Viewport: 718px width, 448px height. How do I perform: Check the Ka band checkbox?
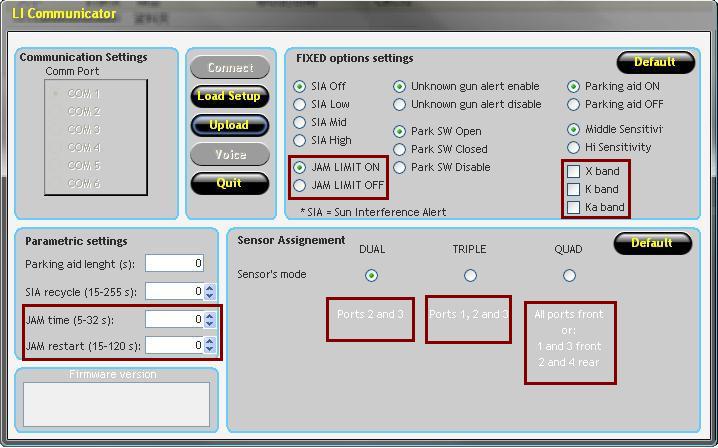point(574,207)
